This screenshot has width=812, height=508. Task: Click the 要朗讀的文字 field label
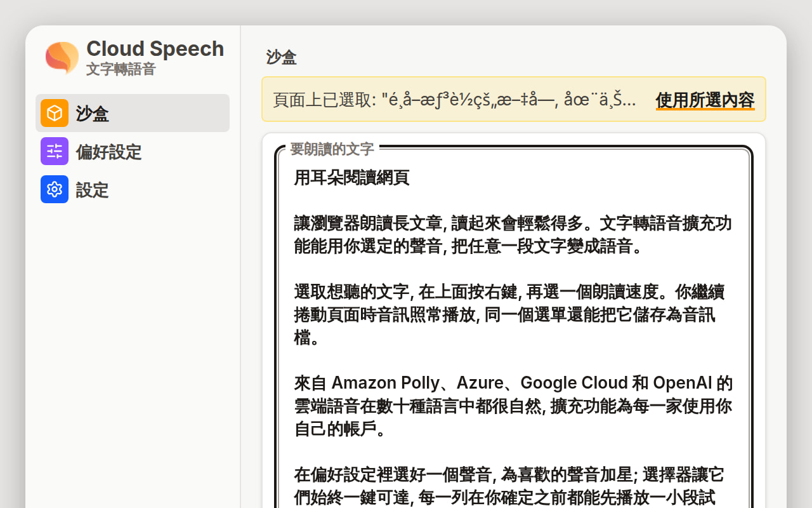332,149
